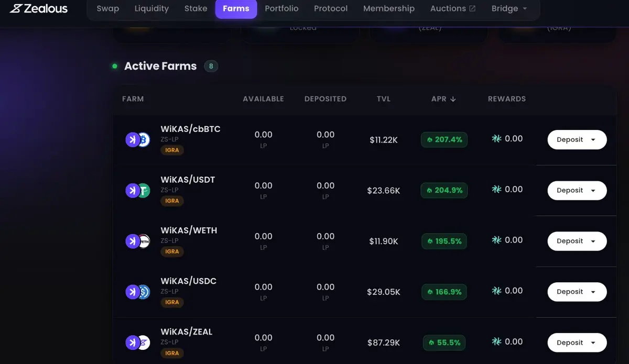Click the WiKAS/cbBTC token pair icon
The height and width of the screenshot is (364, 629).
tap(138, 140)
